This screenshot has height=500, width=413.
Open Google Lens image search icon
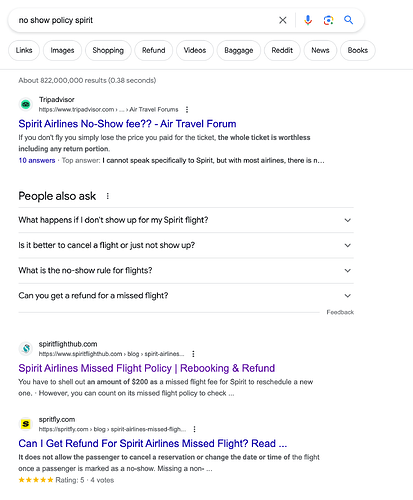pos(328,20)
